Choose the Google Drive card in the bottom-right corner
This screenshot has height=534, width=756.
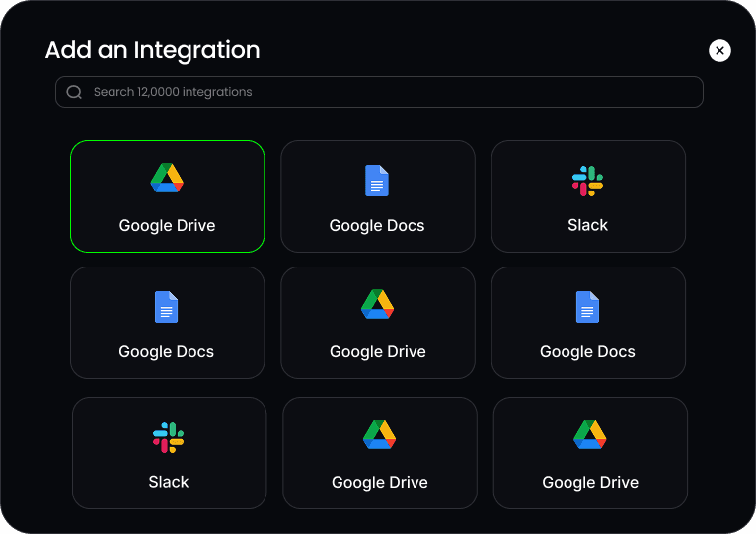point(590,453)
